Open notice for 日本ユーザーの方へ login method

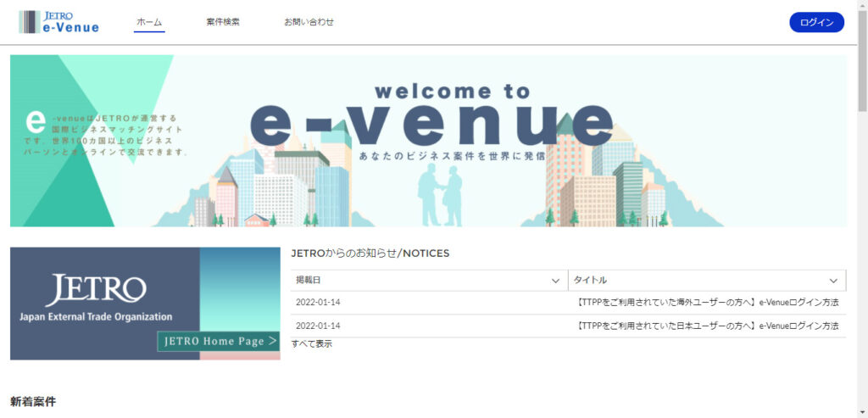708,326
